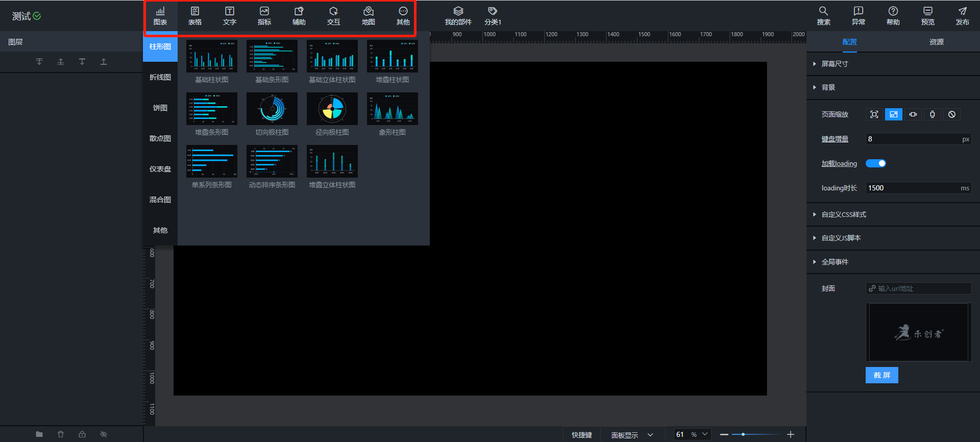The height and width of the screenshot is (442, 980).
Task: Click the lock layer icon
Action: point(82,434)
